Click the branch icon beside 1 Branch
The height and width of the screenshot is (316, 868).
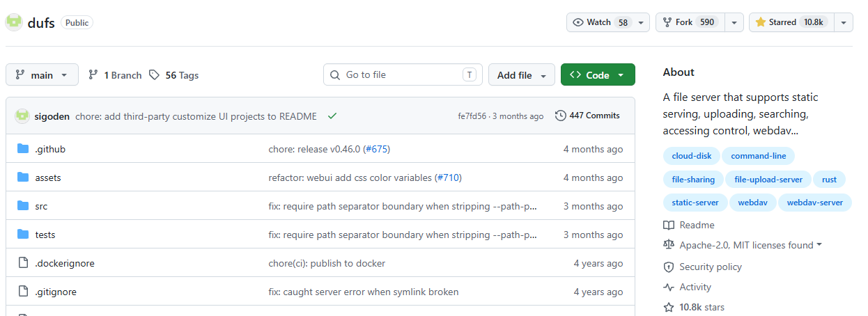coord(93,74)
